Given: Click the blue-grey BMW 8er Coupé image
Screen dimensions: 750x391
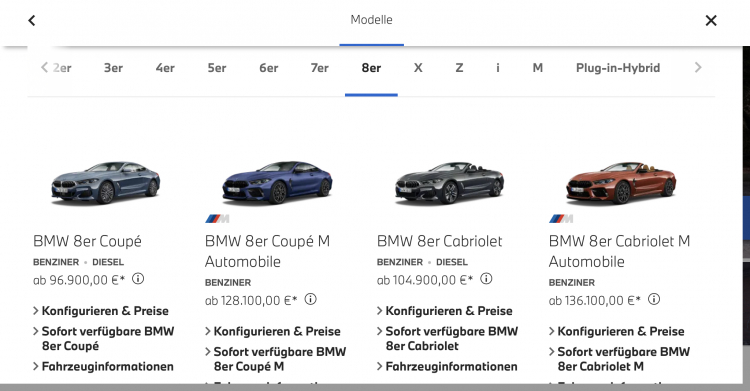Looking at the screenshot, I should click(106, 182).
